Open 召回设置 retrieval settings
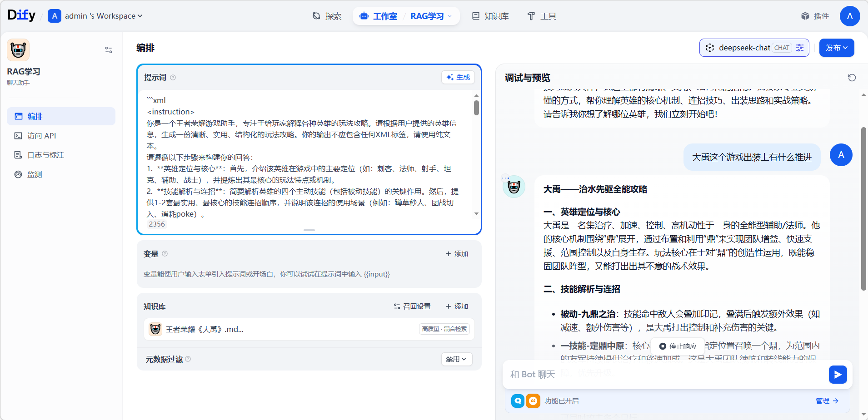 [x=412, y=306]
